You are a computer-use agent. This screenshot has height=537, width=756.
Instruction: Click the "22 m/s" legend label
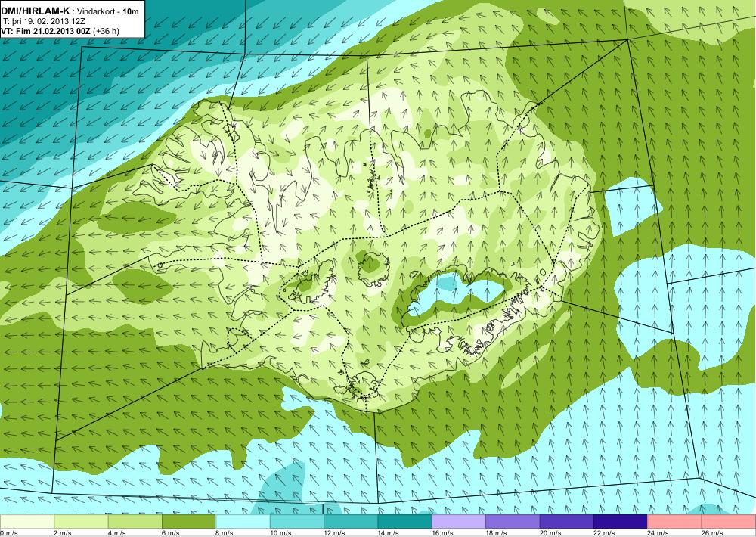point(605,532)
